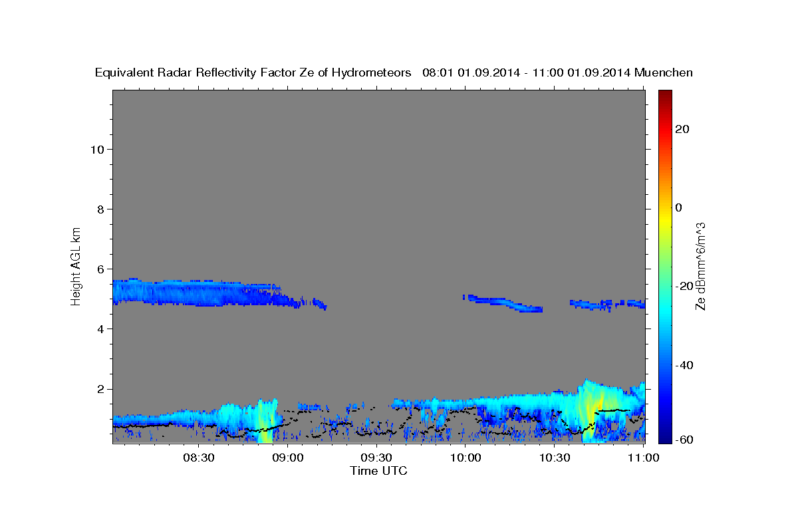
Task: Click the colorbar label value 20
Action: click(681, 129)
